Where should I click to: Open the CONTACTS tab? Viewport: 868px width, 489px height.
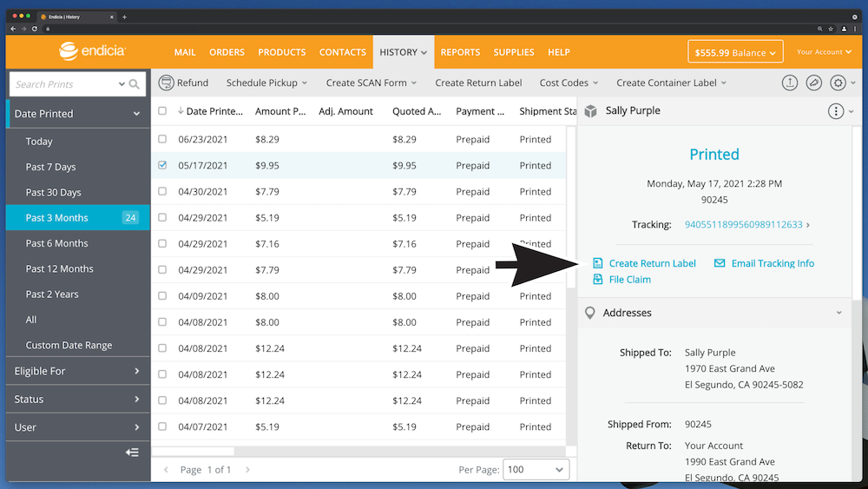(x=342, y=52)
